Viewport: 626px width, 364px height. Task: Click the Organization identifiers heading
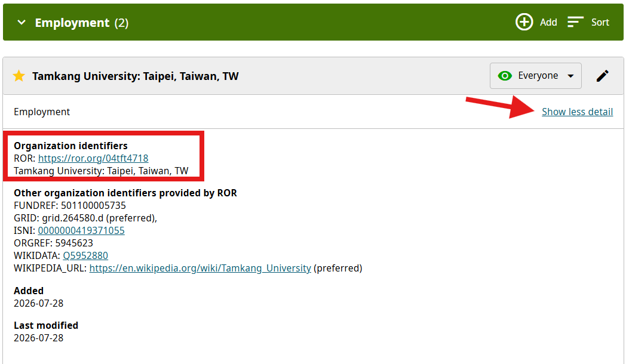(70, 146)
